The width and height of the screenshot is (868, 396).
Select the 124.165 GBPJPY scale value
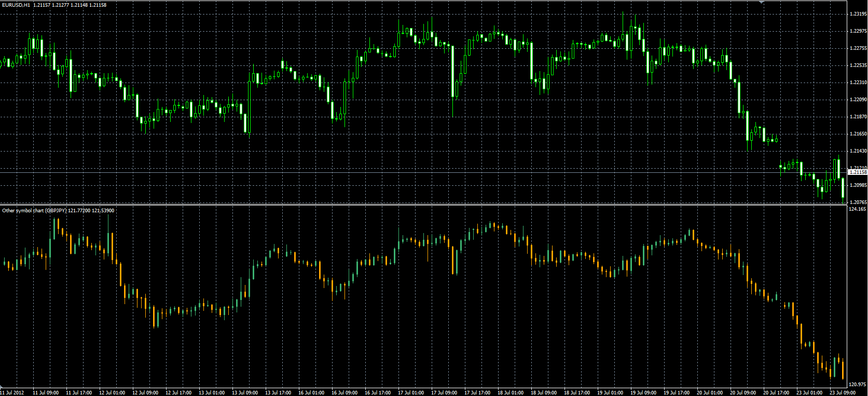tap(857, 209)
